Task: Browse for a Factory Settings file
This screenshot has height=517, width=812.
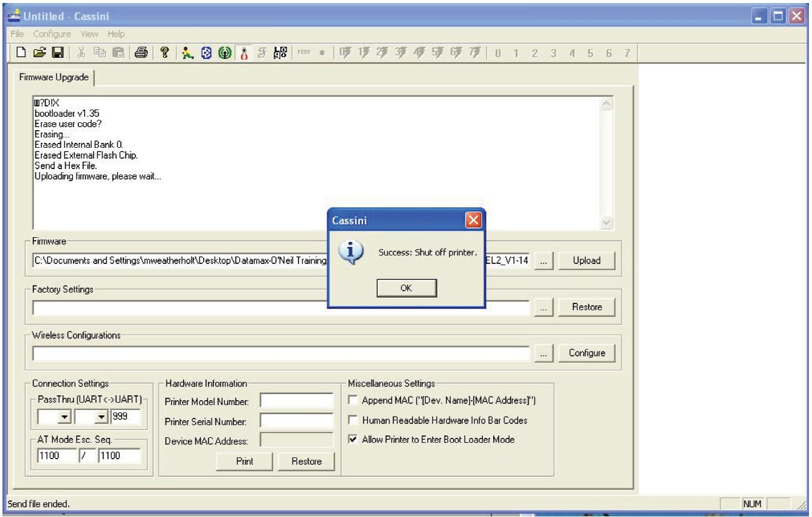Action: pos(543,307)
